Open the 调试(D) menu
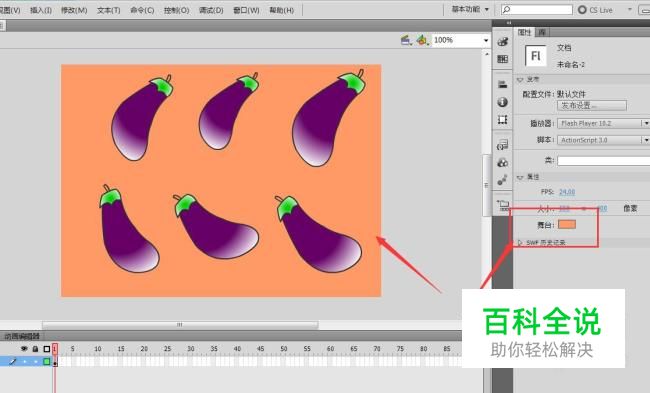Screen dimensions: 650x393 point(211,10)
